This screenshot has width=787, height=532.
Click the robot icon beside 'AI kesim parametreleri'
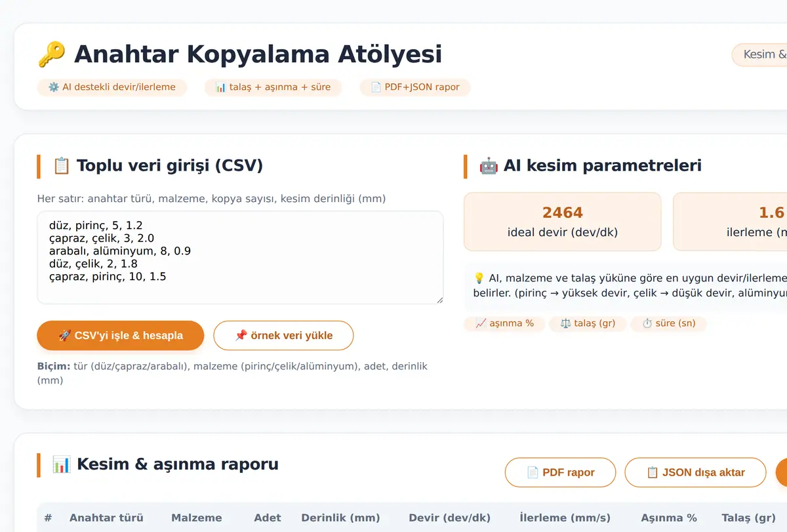tap(489, 166)
